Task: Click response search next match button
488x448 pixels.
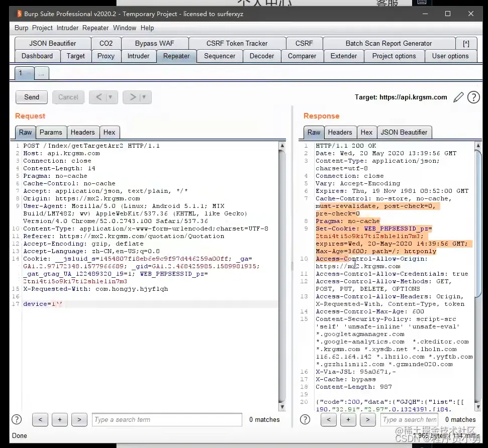Action: tap(368, 420)
